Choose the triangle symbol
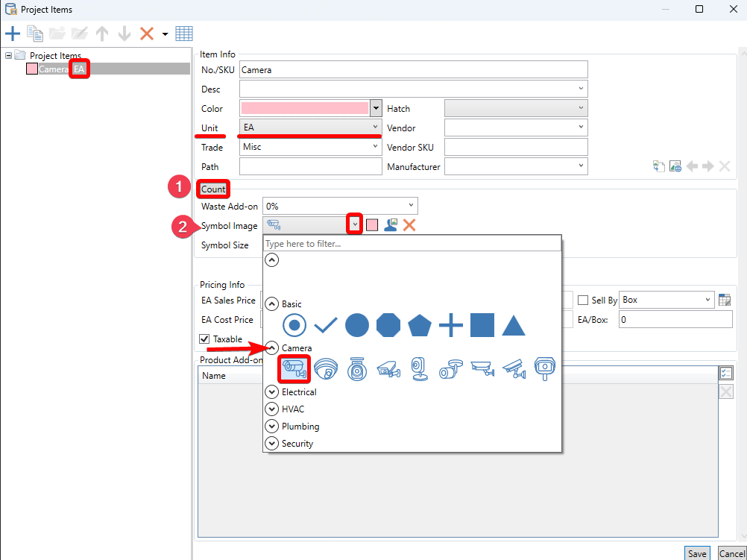747x560 pixels. click(514, 326)
